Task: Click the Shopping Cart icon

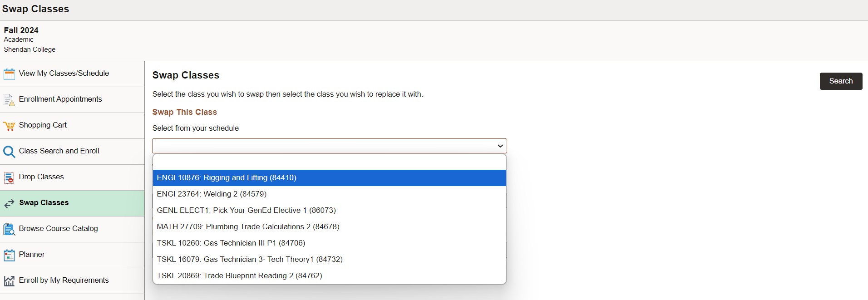Action: [x=9, y=126]
